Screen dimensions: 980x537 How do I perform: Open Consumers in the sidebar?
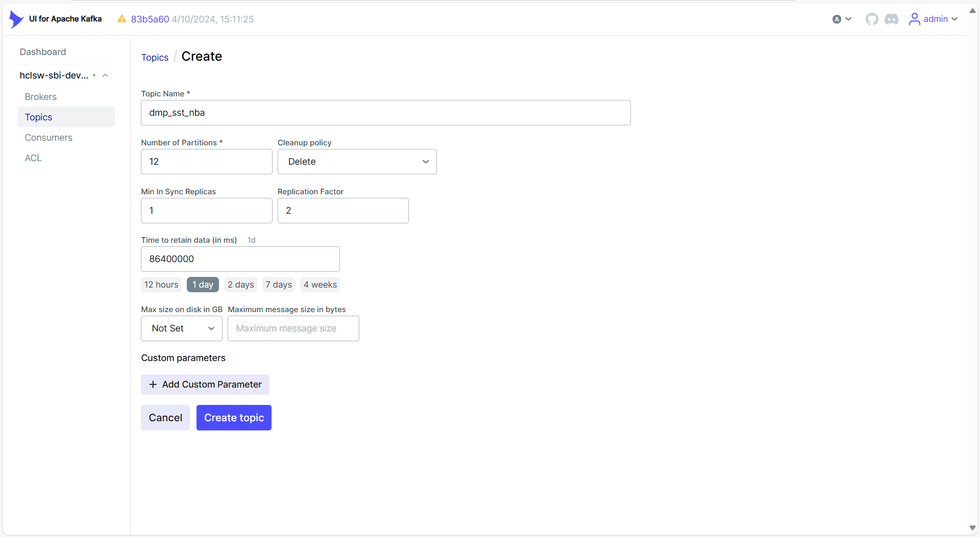(x=48, y=138)
